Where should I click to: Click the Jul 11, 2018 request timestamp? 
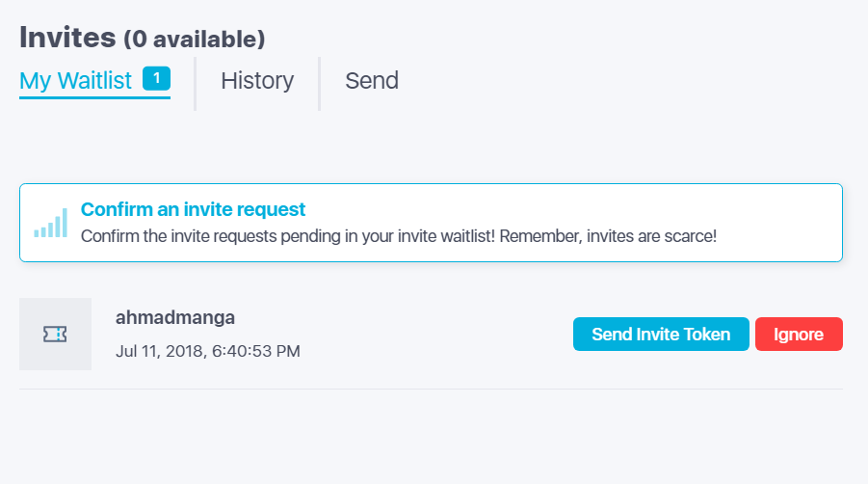click(x=207, y=351)
